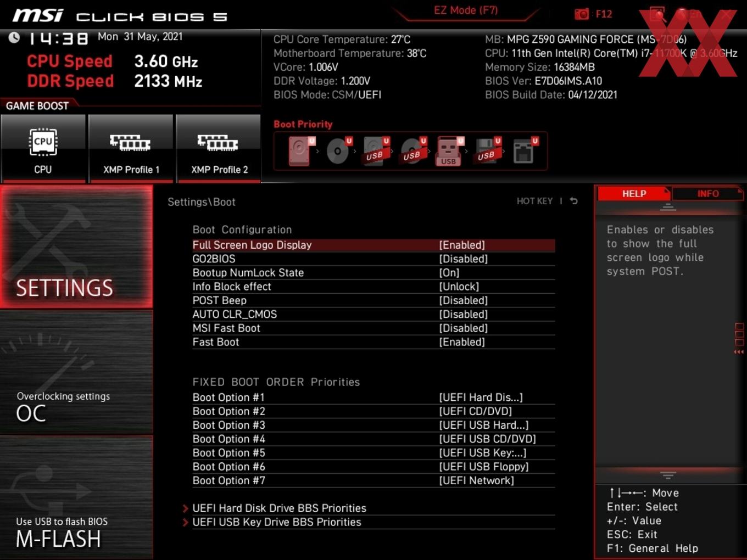The height and width of the screenshot is (560, 747).
Task: Click the XMP Profile 2 memory icon
Action: coord(218,143)
